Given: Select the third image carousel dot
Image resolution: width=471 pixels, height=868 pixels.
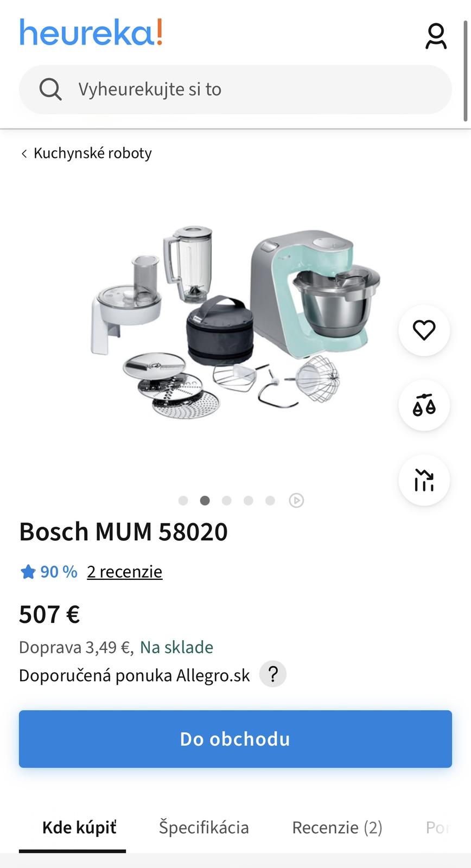Looking at the screenshot, I should (227, 500).
